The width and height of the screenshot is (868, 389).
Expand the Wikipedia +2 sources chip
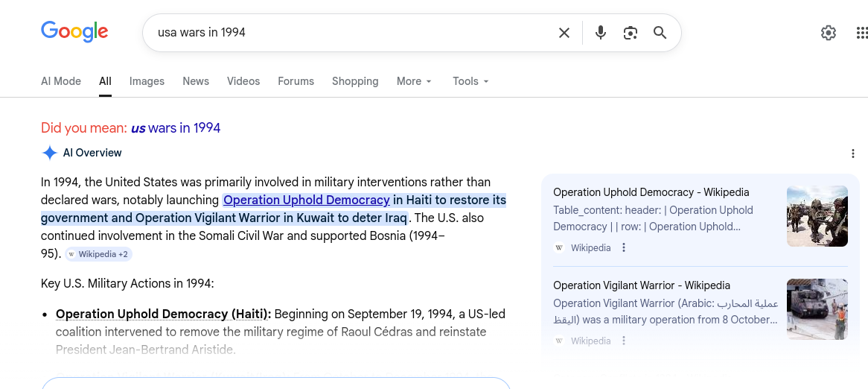(x=98, y=254)
